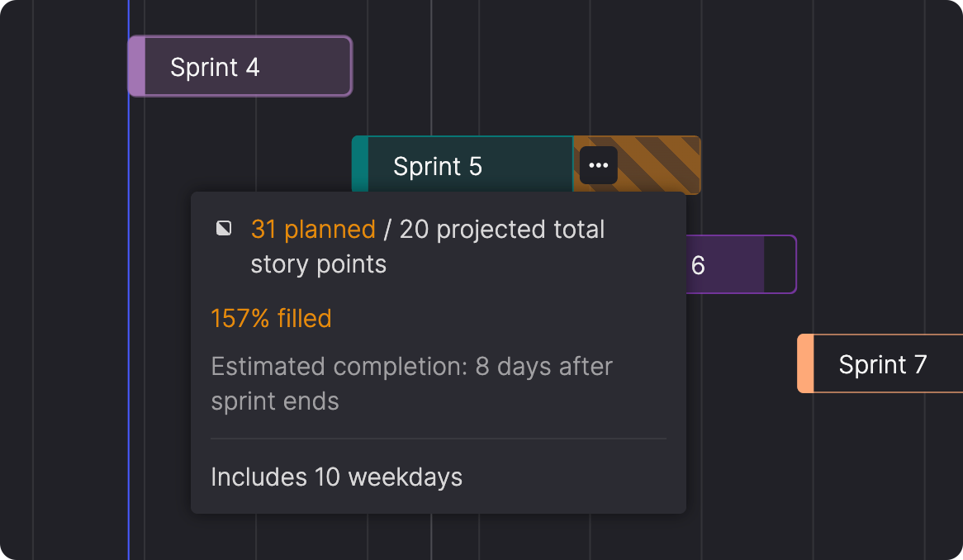
Task: Click the "157% filled" text
Action: [271, 318]
